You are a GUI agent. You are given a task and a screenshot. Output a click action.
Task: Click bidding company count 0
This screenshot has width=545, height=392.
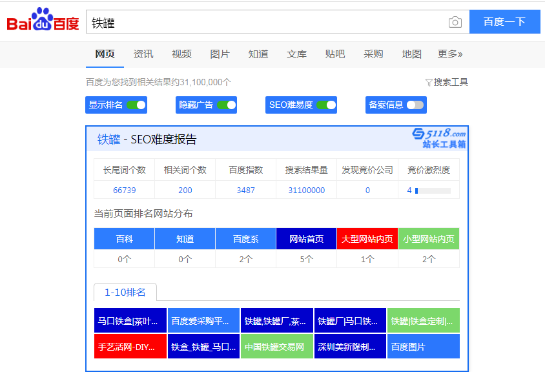pos(367,190)
